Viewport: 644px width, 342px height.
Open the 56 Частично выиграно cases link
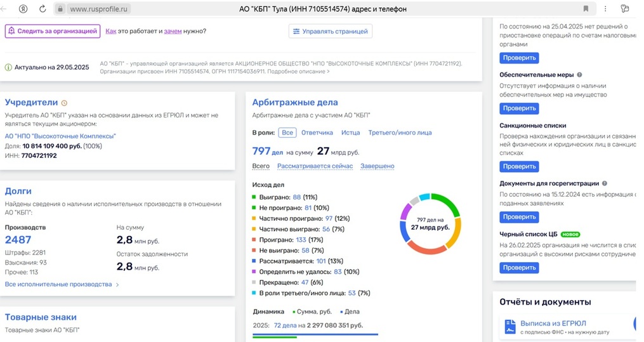click(x=326, y=230)
